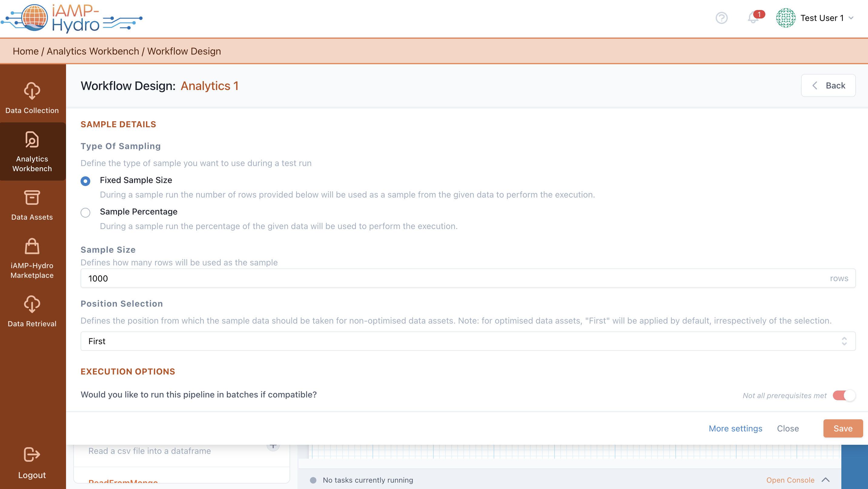Open the More settings link
868x489 pixels.
(x=735, y=428)
